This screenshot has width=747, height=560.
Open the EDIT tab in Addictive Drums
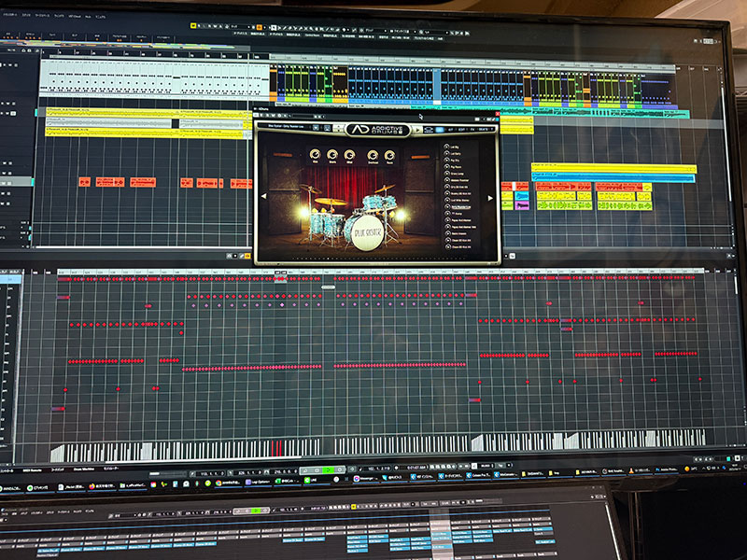click(461, 130)
